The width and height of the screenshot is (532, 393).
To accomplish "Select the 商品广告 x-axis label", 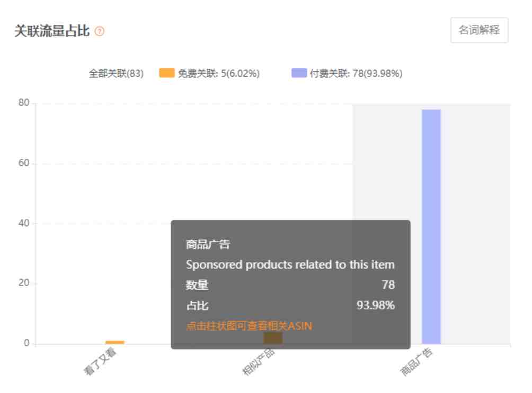I will tap(416, 361).
